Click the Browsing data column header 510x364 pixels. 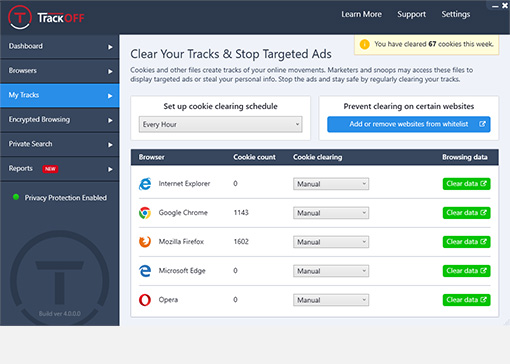tap(465, 157)
